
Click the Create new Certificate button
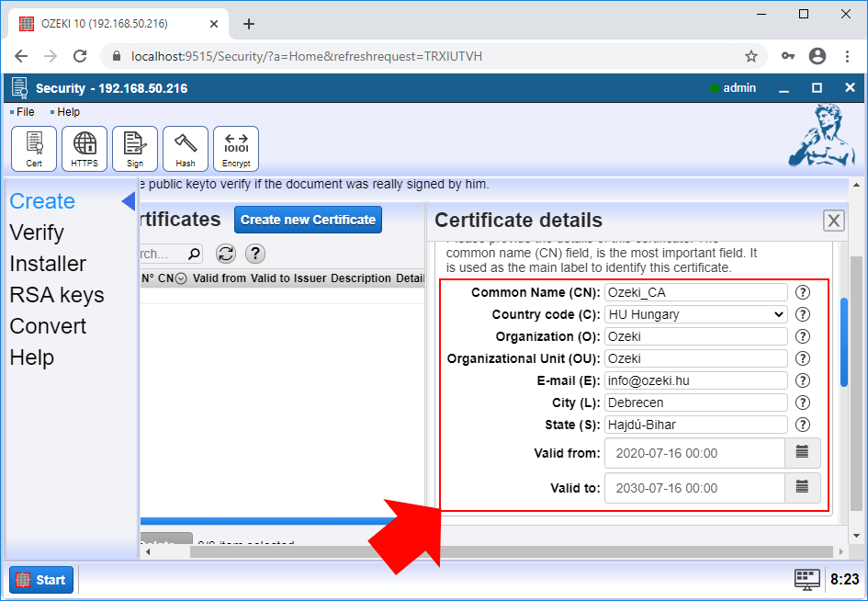[x=308, y=220]
